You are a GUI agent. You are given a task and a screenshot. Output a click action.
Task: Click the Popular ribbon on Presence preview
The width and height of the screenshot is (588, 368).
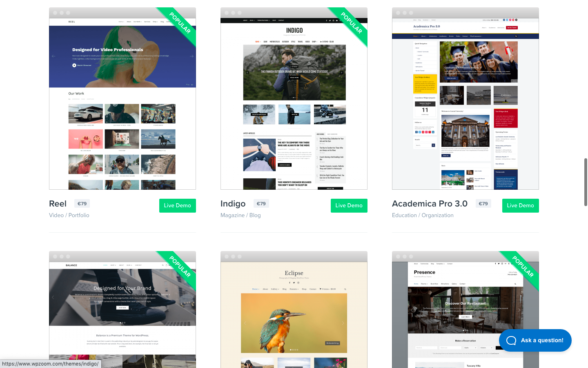(523, 267)
